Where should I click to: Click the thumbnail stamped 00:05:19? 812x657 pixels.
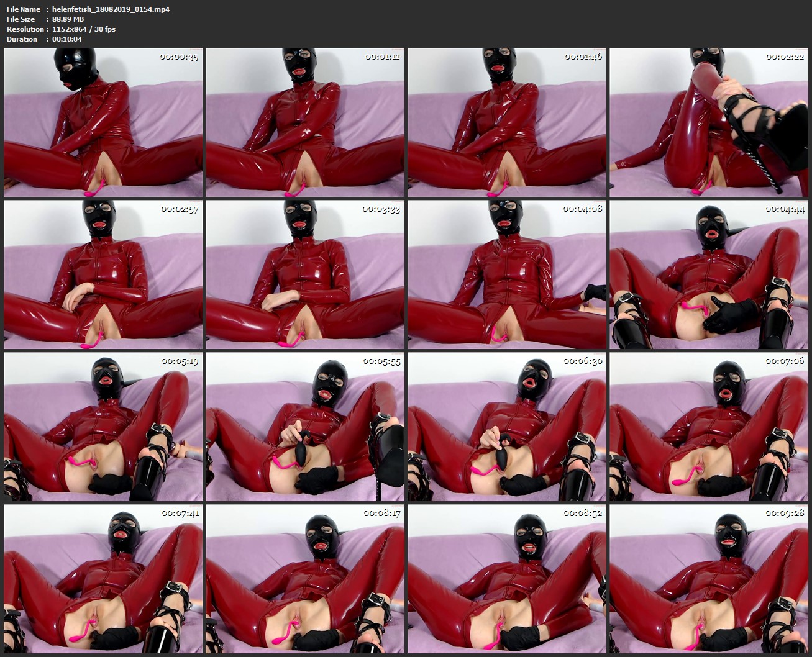(x=103, y=427)
